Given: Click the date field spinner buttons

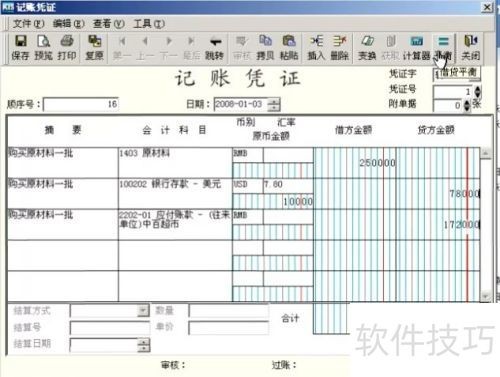Looking at the screenshot, I should click(x=274, y=104).
